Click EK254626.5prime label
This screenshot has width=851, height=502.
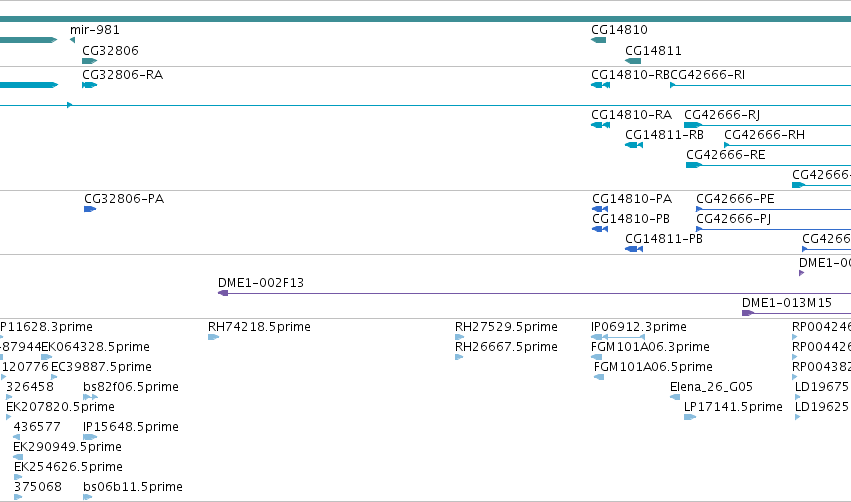click(68, 467)
